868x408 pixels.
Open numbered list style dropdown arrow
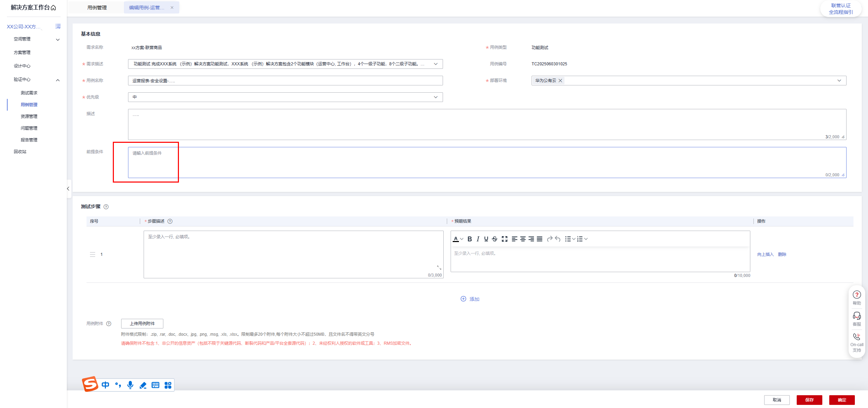586,239
